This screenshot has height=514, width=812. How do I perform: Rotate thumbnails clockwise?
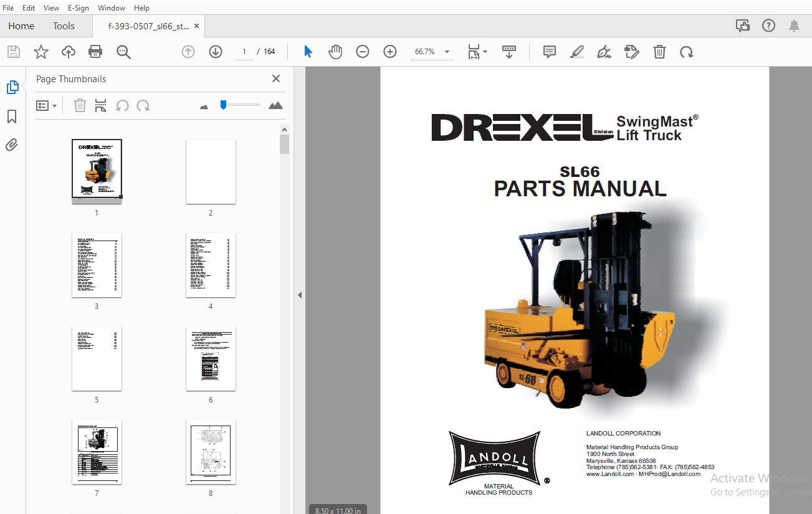click(143, 105)
